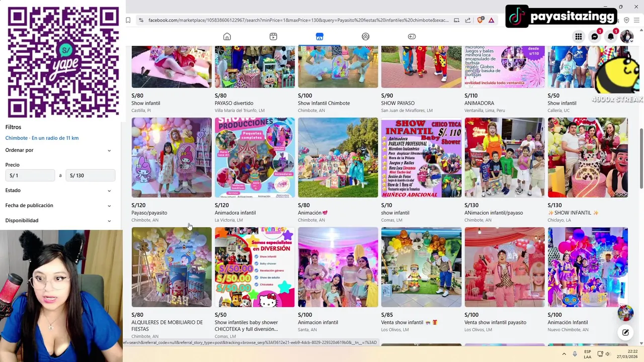This screenshot has height=362, width=644.
Task: Open the network tray icon
Action: pos(600,354)
